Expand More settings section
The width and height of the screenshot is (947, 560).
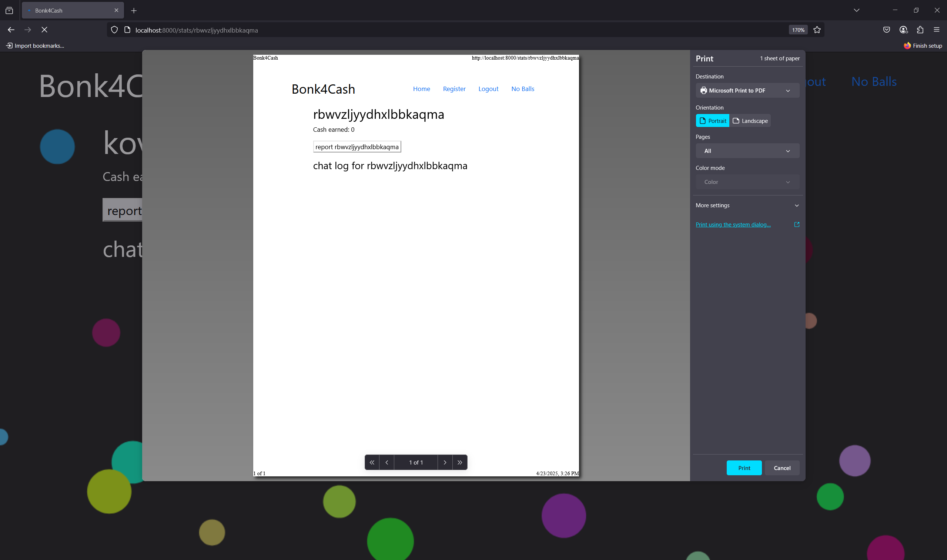[747, 205]
